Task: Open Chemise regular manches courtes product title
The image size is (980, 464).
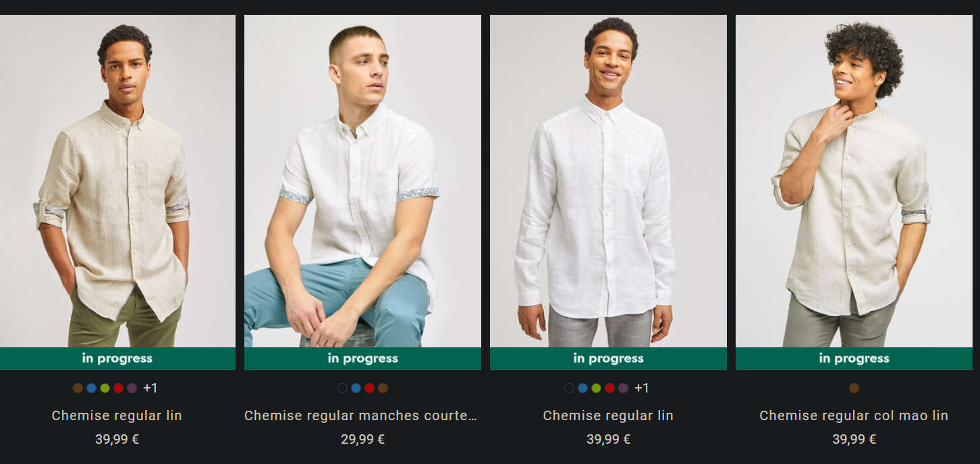Action: (360, 415)
